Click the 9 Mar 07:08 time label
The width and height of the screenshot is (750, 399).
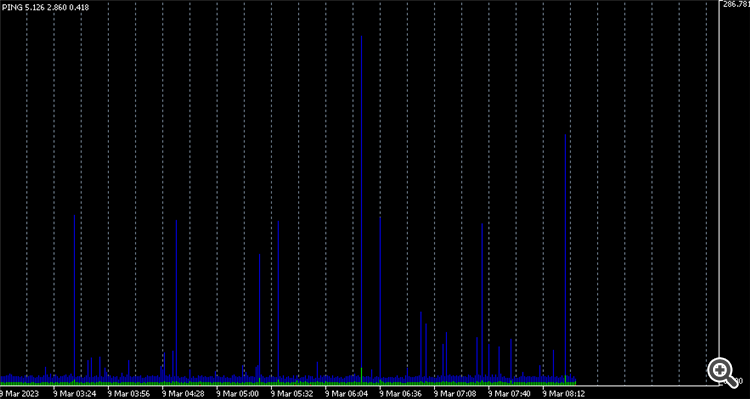(x=455, y=394)
